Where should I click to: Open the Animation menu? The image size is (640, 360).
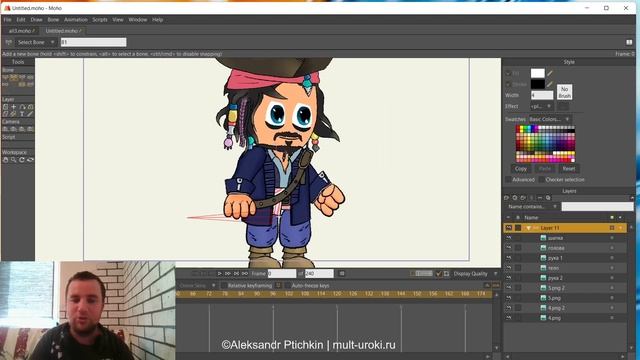point(76,20)
